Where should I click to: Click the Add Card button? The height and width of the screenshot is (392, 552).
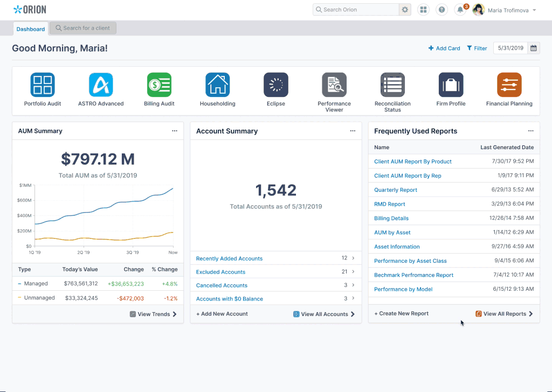(x=444, y=48)
